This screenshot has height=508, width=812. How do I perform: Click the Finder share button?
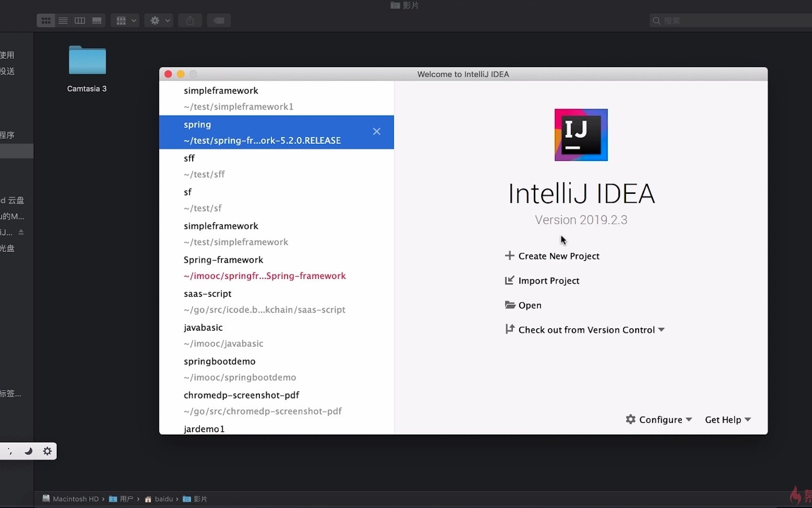(190, 21)
